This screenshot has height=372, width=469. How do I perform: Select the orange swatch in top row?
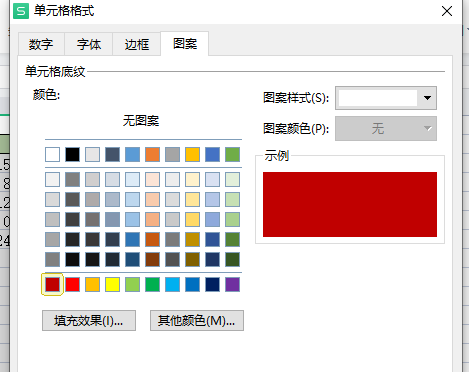152,155
